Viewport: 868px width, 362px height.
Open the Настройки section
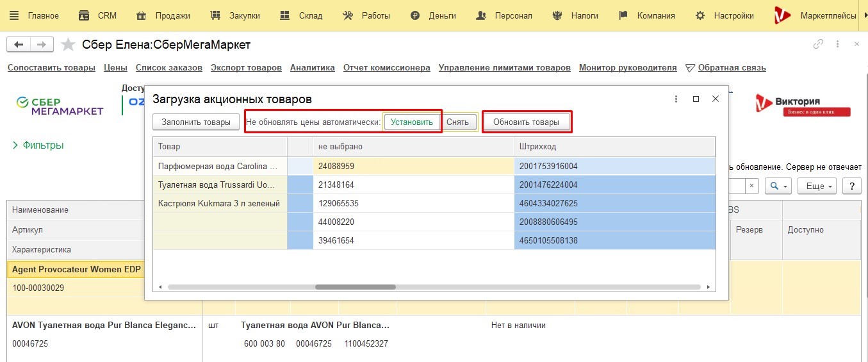point(725,15)
